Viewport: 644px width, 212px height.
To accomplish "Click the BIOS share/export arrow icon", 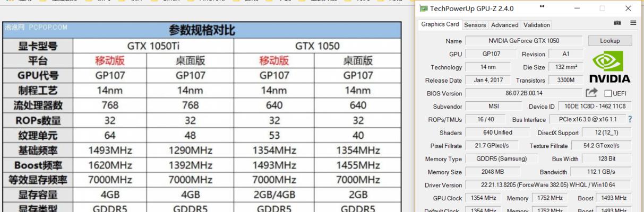I will (591, 93).
